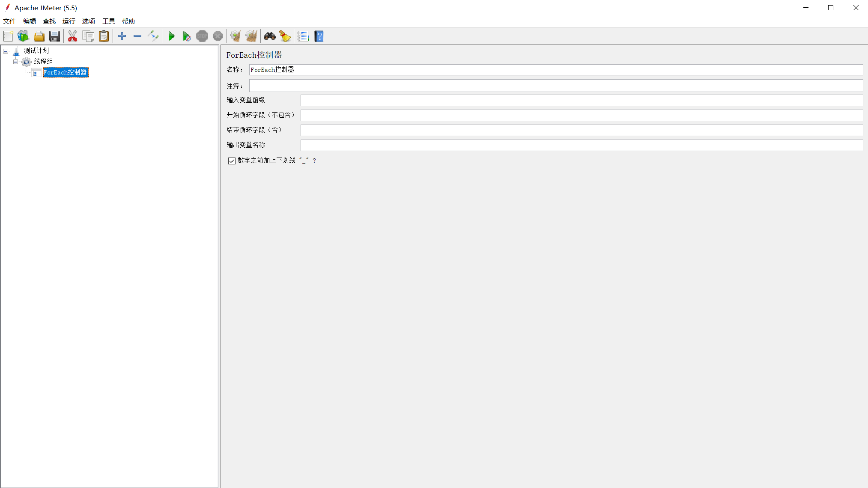Image resolution: width=868 pixels, height=488 pixels.
Task: Click the Stop test icon
Action: click(x=202, y=36)
